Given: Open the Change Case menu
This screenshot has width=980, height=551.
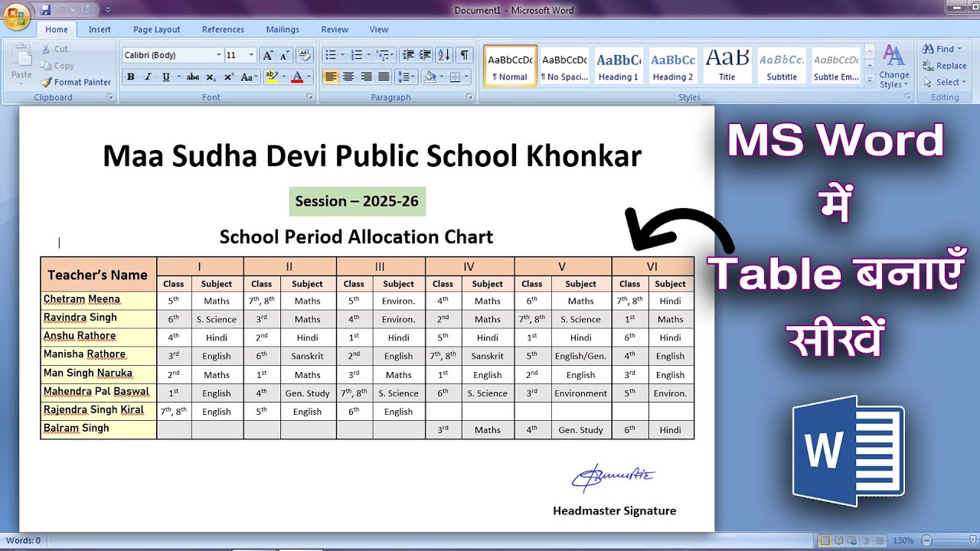Looking at the screenshot, I should [x=248, y=77].
